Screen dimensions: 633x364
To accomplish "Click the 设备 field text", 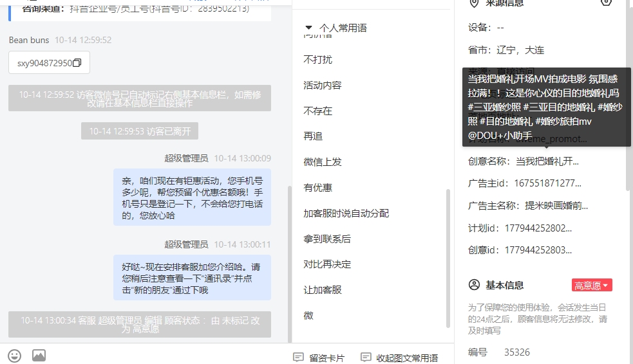I will pos(486,28).
